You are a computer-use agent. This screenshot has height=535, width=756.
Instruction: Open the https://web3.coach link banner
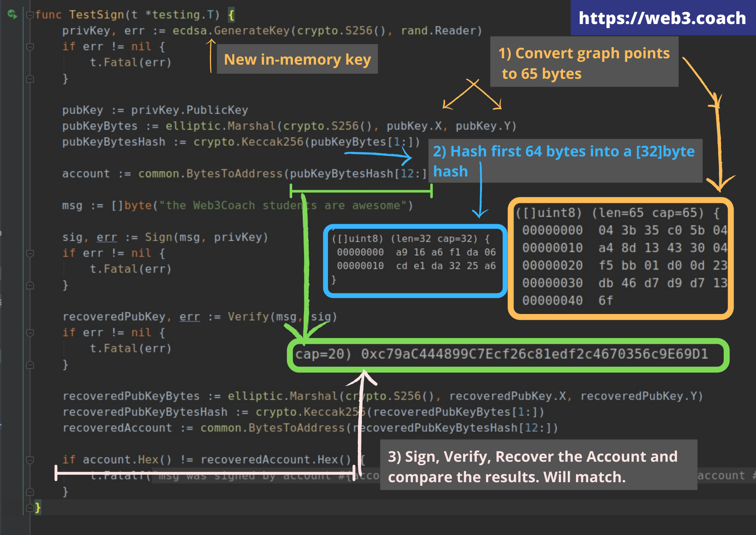[662, 18]
